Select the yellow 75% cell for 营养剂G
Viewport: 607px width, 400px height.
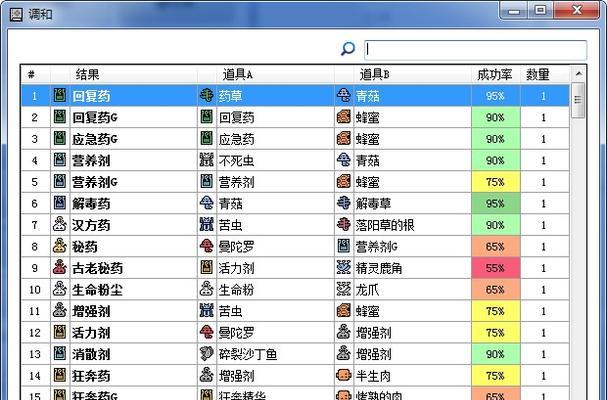coord(496,182)
